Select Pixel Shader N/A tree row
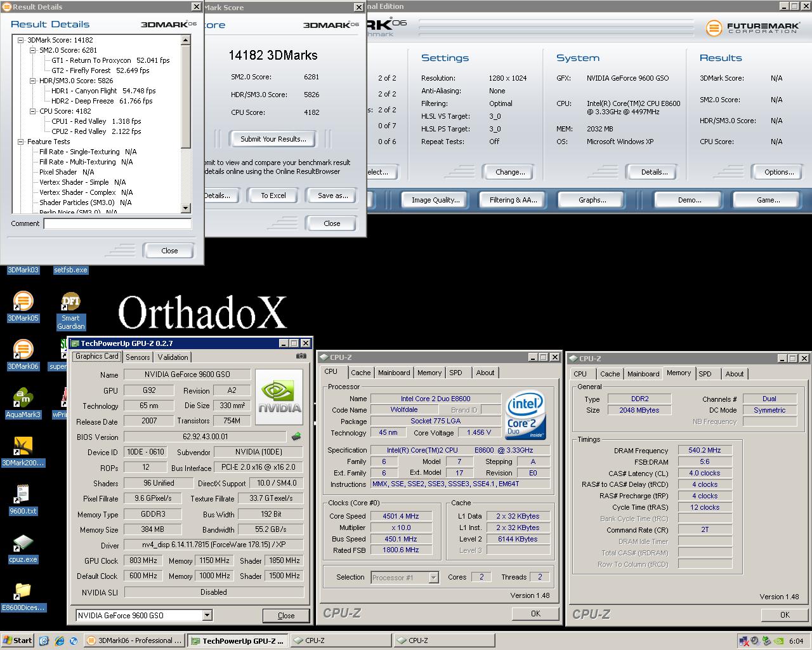Screen dimensions: 812x650 pyautogui.click(x=67, y=172)
